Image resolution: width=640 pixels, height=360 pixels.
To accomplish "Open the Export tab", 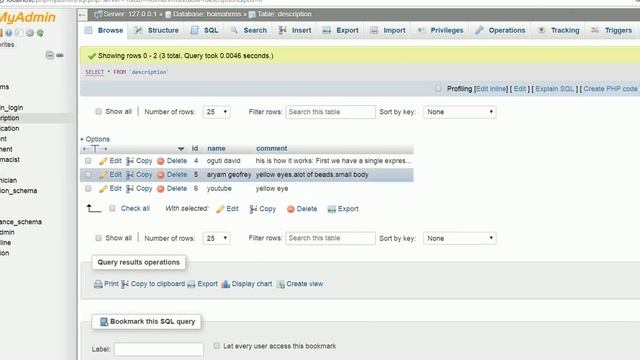I will point(341,30).
